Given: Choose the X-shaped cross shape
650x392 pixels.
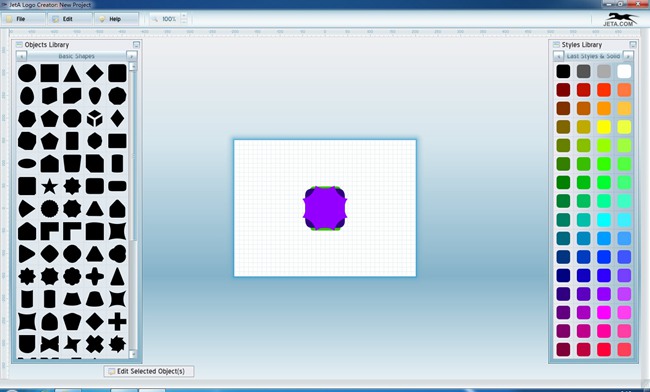Looking at the screenshot, I should click(95, 344).
